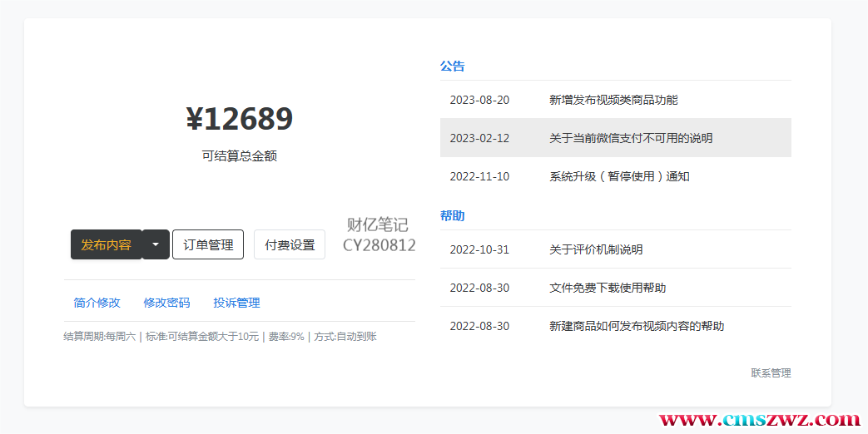
Task: Open announcement 新增发布视频类商品功能
Action: pyautogui.click(x=613, y=100)
